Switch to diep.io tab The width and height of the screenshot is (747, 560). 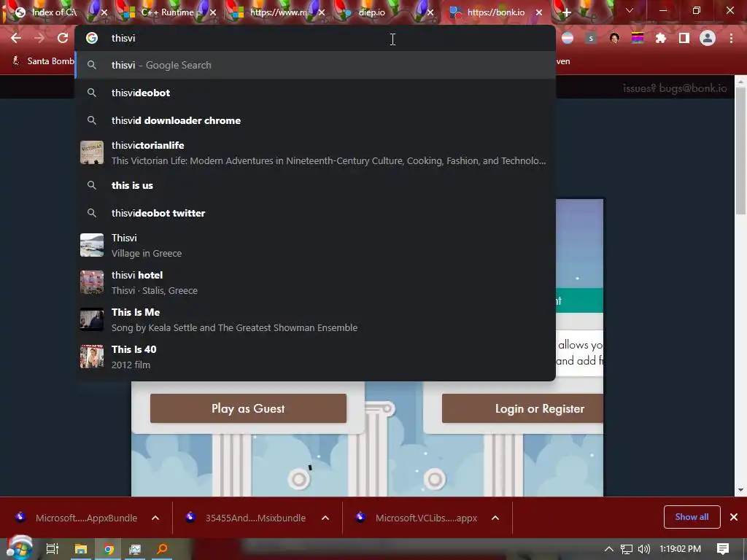coord(371,12)
